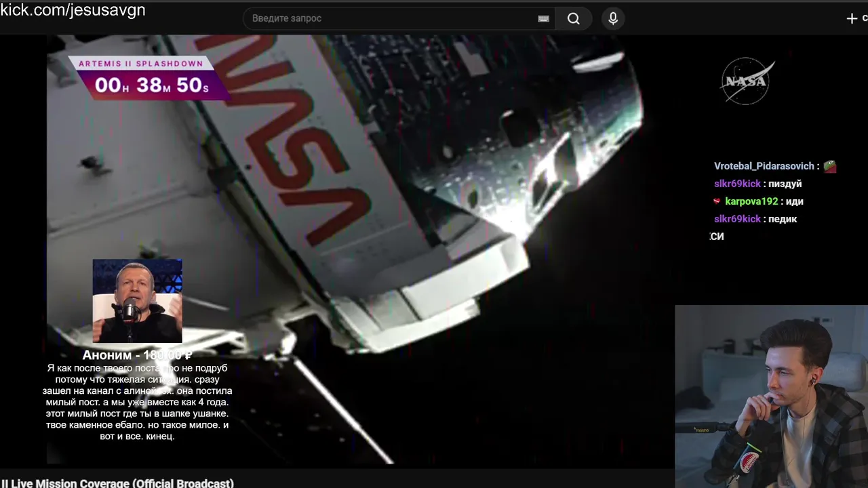Image resolution: width=868 pixels, height=488 pixels.
Task: Click the Live Mission Coverage video title
Action: point(117,483)
